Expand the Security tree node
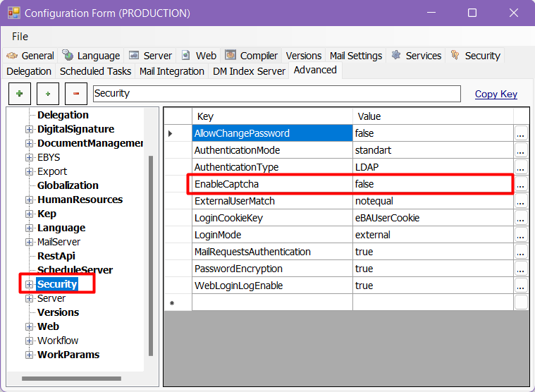535x392 pixels. (x=29, y=284)
